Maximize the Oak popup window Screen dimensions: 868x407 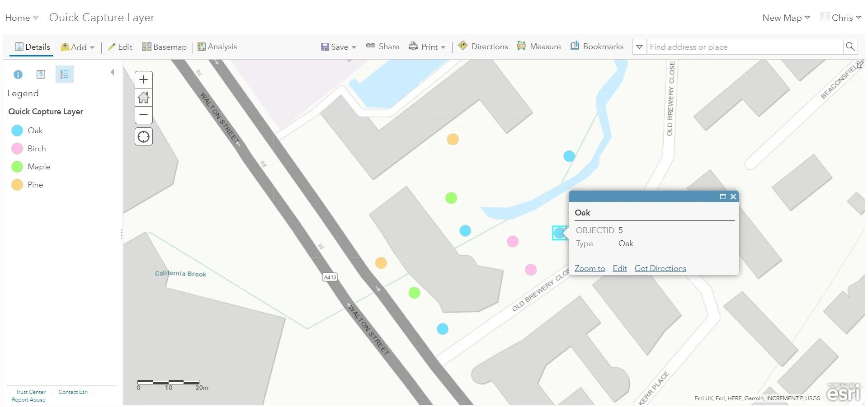[x=723, y=196]
